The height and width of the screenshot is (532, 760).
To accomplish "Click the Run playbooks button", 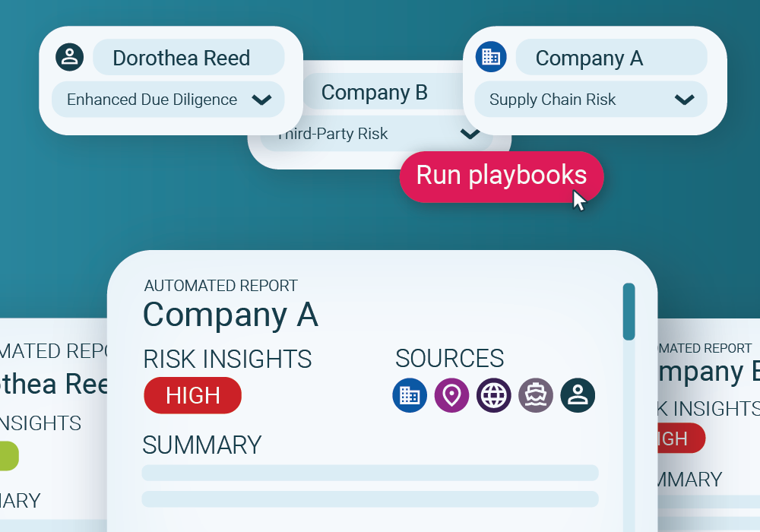I will pyautogui.click(x=502, y=177).
